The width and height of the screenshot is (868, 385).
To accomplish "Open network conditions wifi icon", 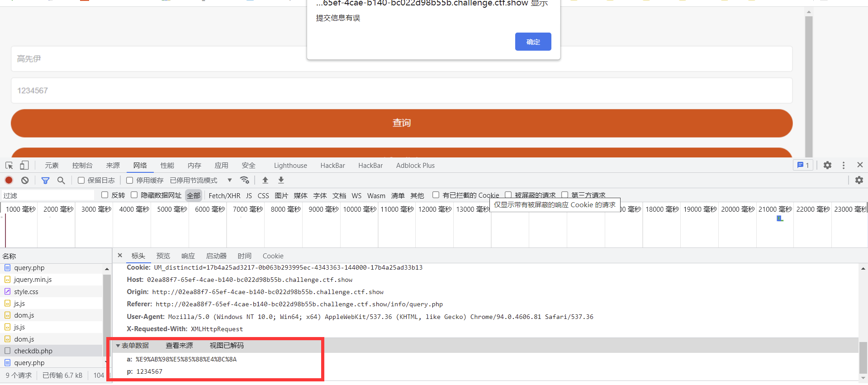I will click(x=245, y=180).
